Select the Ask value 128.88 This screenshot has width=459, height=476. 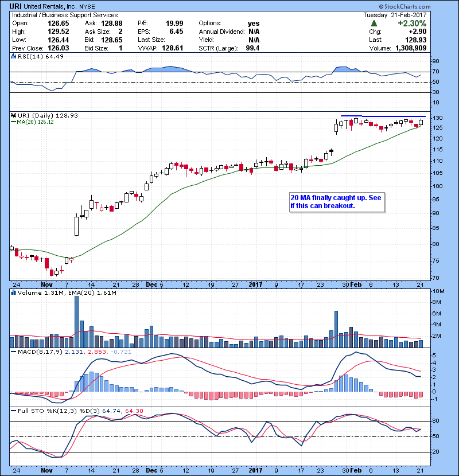112,24
